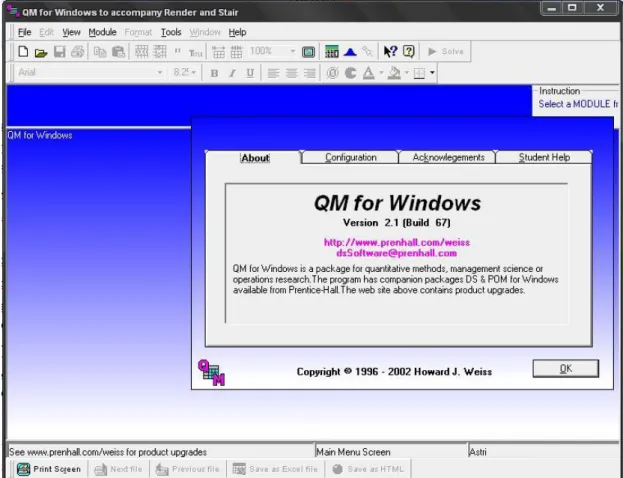The height and width of the screenshot is (478, 623).
Task: Click the Copy icon in the toolbar
Action: pos(100,52)
